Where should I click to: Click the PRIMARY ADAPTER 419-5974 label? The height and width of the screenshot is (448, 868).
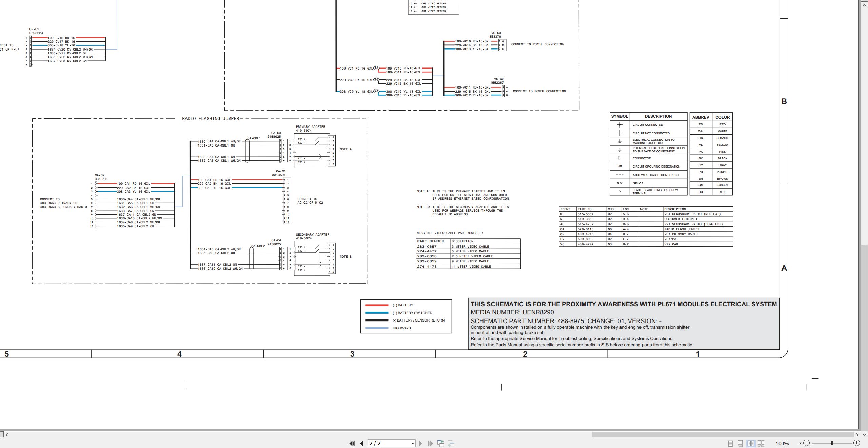pos(310,129)
